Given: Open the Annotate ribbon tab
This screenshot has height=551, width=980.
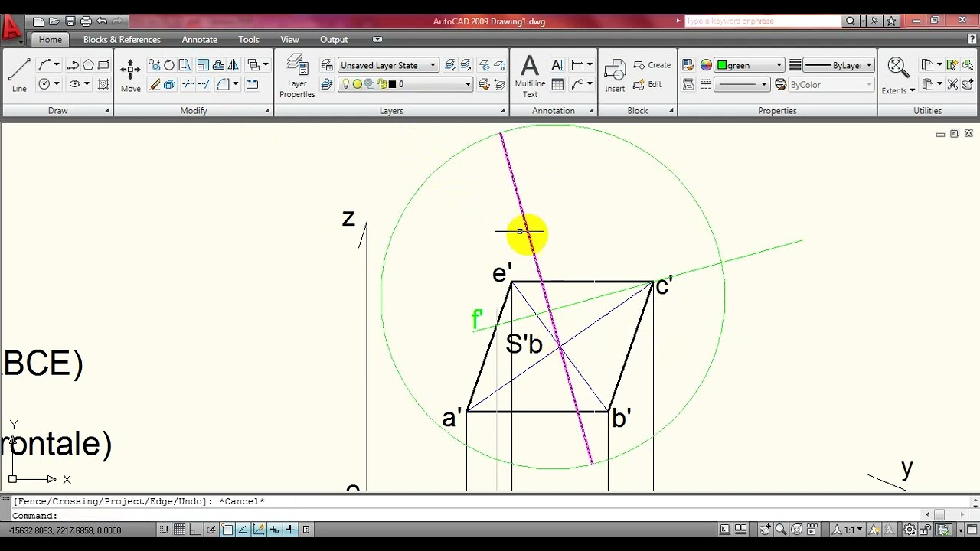Looking at the screenshot, I should tap(199, 39).
